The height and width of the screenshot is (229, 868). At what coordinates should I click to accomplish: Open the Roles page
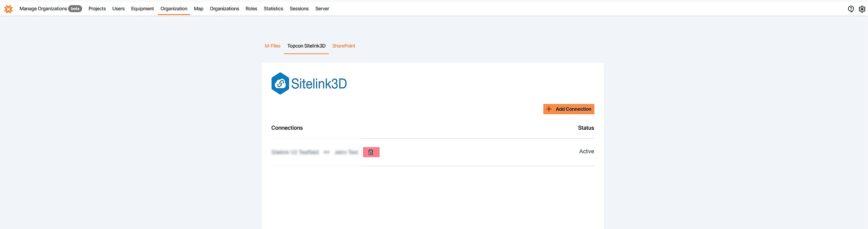251,9
